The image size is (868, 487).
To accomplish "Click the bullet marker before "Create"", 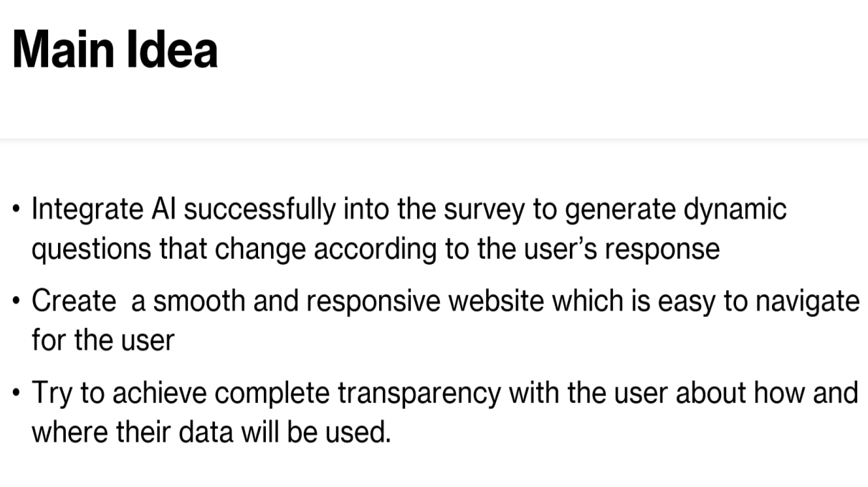I will coord(16,303).
